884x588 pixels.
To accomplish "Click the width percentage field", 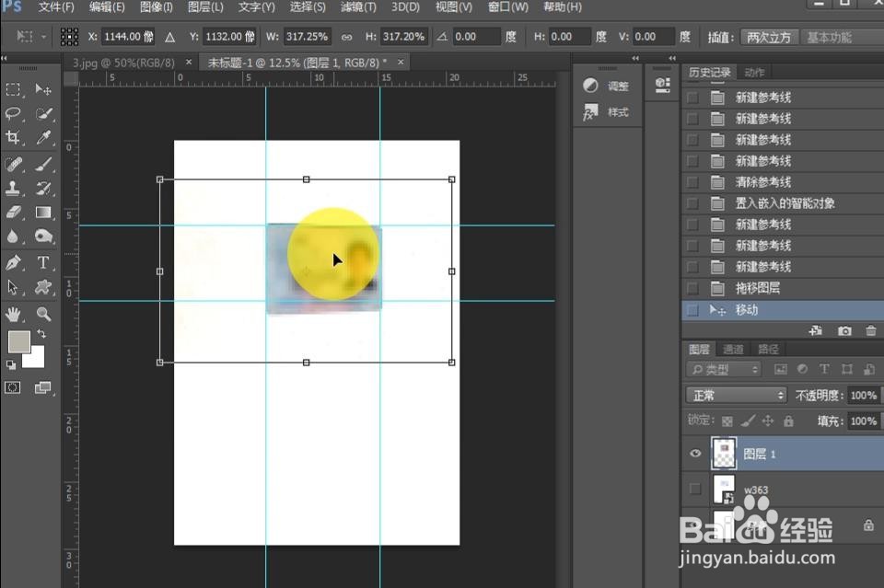I will [307, 37].
